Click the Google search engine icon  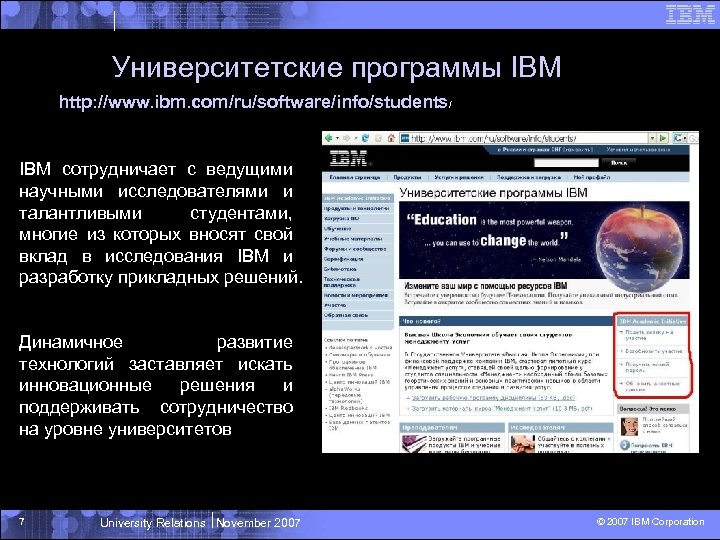677,138
